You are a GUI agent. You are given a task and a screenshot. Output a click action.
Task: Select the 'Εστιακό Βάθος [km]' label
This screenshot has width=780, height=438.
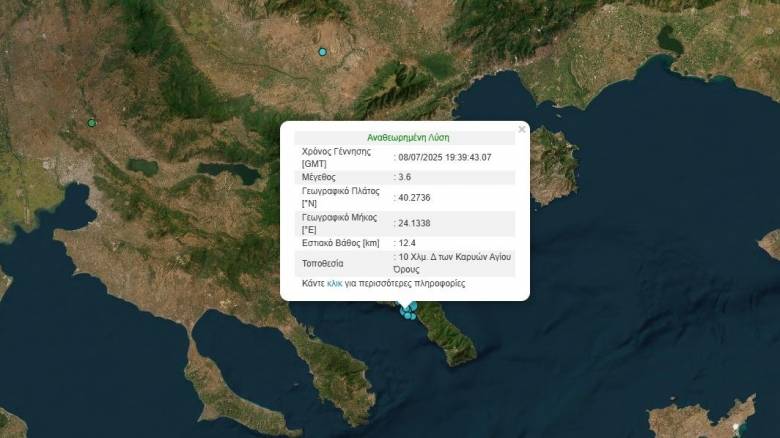coord(340,243)
